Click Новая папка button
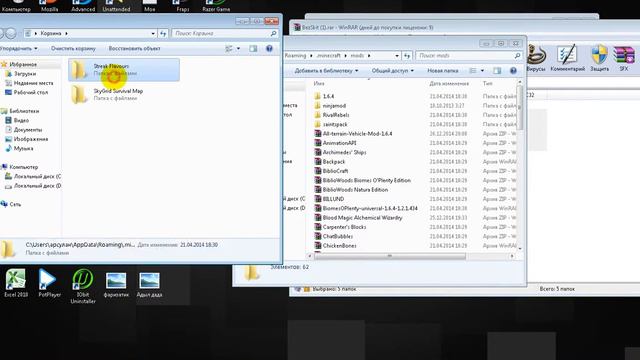The image size is (640, 360). click(442, 71)
